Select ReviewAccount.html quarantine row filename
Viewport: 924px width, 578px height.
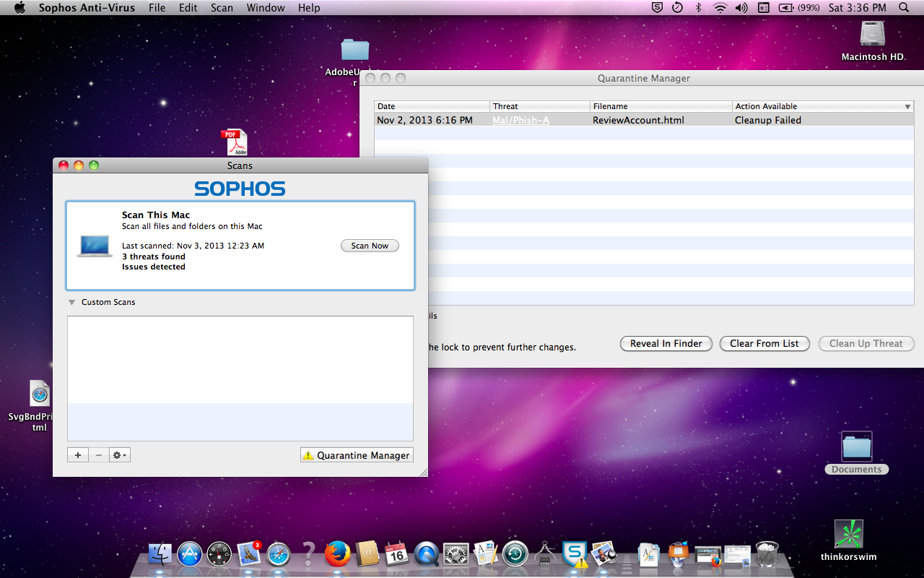coord(638,121)
